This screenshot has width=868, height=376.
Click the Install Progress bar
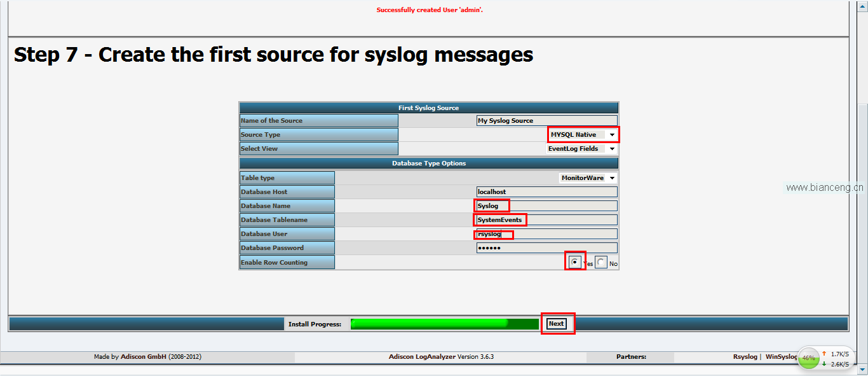coord(445,324)
